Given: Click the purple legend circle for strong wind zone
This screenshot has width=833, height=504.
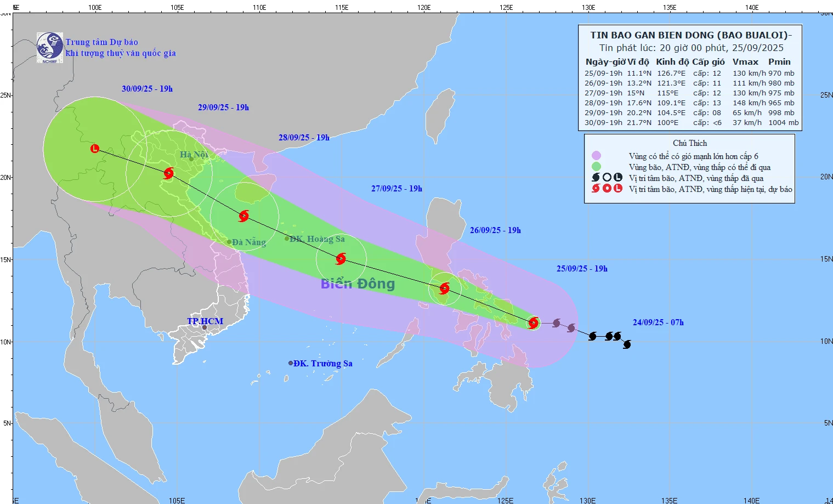Looking at the screenshot, I should tap(596, 156).
